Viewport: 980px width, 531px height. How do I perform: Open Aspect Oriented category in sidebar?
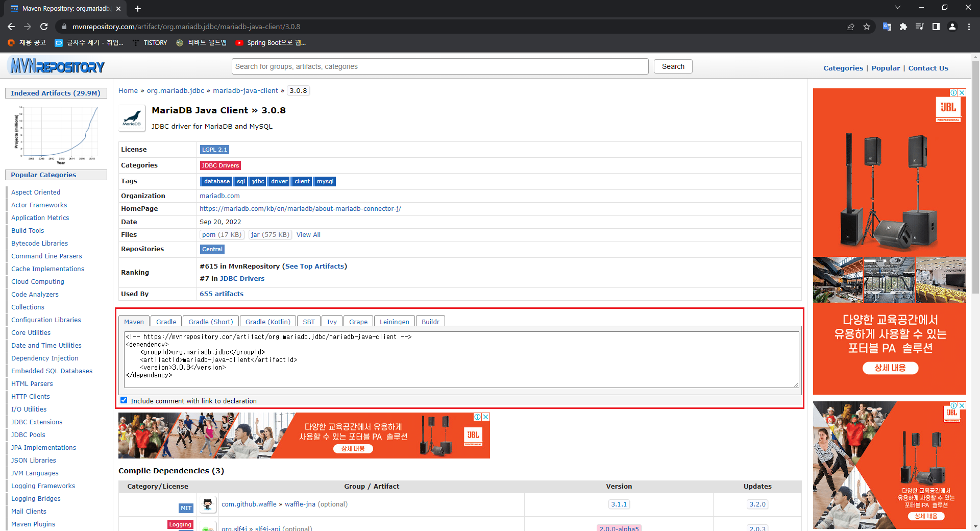(36, 192)
